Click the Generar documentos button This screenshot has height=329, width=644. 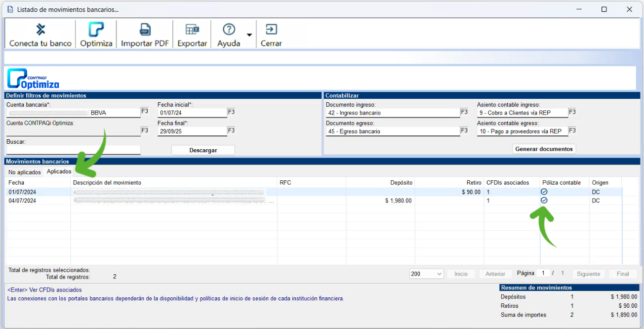point(544,149)
